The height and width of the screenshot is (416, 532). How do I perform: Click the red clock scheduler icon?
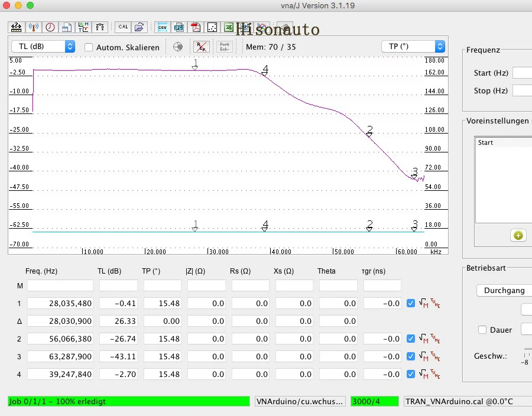[50, 27]
